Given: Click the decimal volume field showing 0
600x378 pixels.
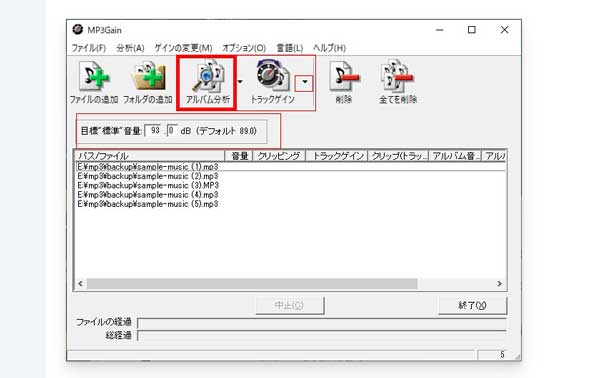Looking at the screenshot, I should [172, 131].
